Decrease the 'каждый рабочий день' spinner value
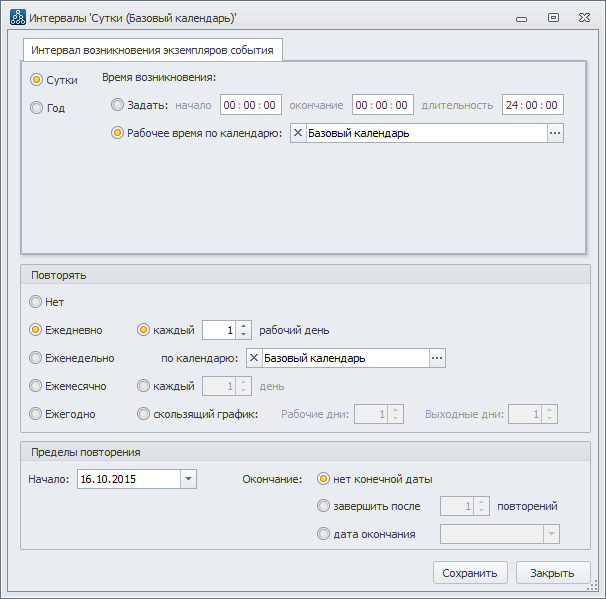 click(243, 335)
